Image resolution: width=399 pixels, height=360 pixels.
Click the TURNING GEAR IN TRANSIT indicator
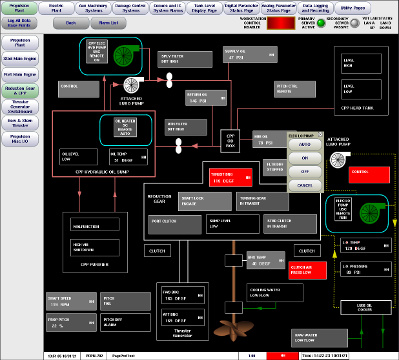click(x=262, y=201)
